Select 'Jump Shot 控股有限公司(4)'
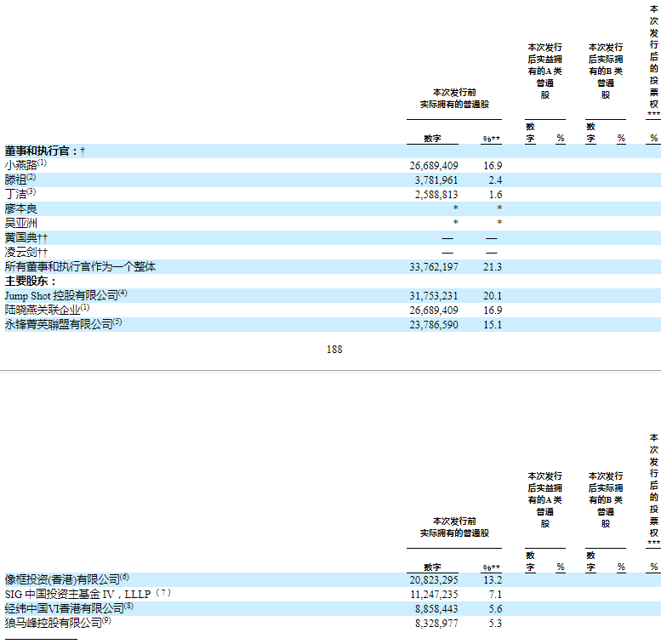Image resolution: width=661 pixels, height=644 pixels. 66,295
